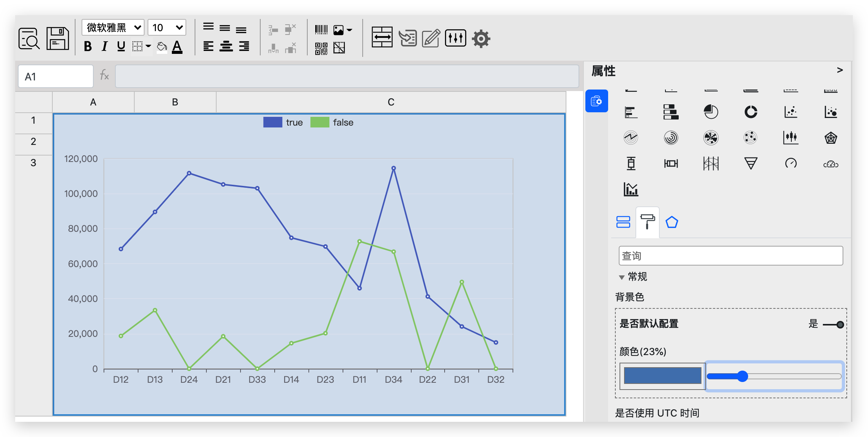Select column A header

point(93,102)
